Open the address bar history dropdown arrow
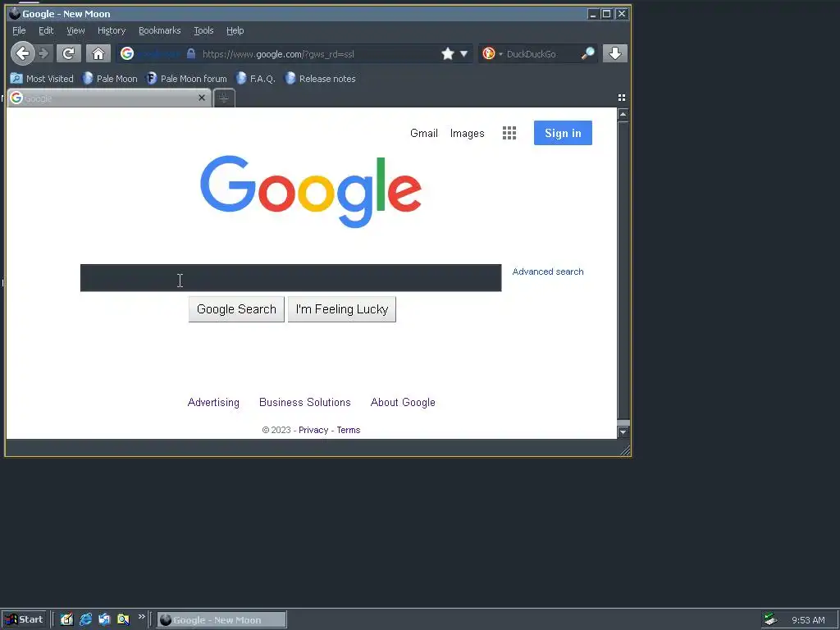This screenshot has width=840, height=630. tap(464, 53)
